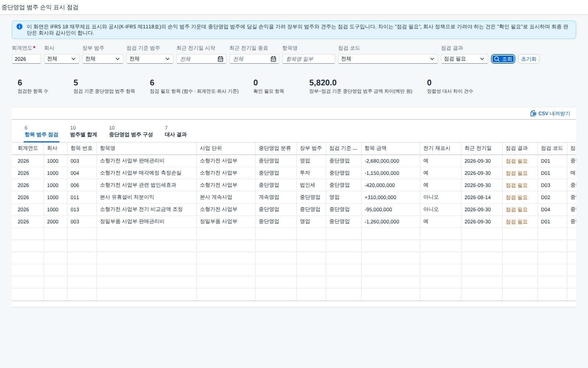Screen dimensions: 588x368
Task: Select row 본사 유휴설비 처분이익
Action: click(294, 197)
